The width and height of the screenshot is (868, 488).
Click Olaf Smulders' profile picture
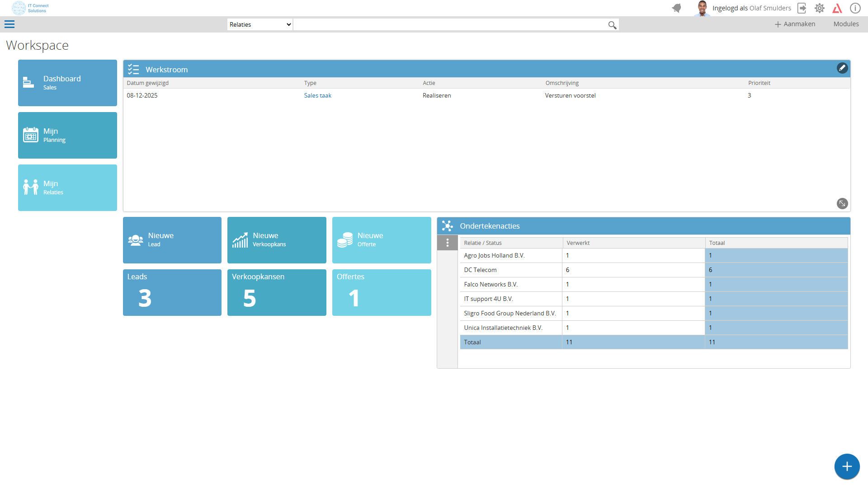click(702, 8)
